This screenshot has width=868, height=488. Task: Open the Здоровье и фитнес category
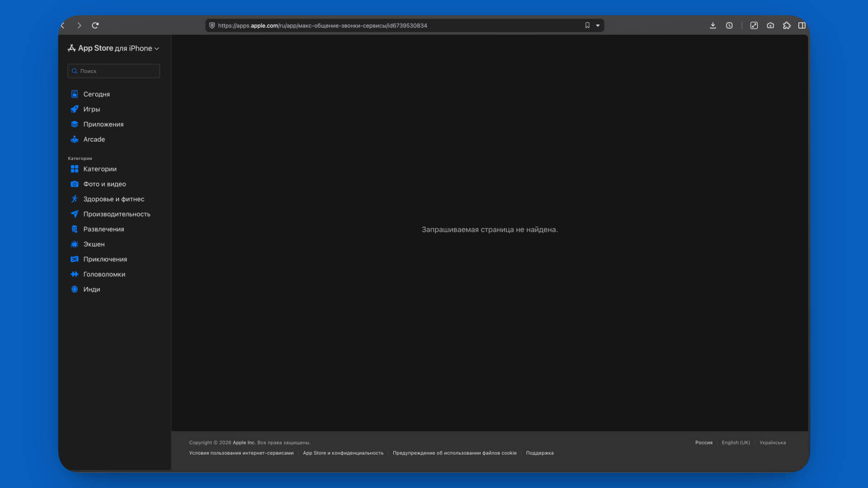(x=113, y=199)
